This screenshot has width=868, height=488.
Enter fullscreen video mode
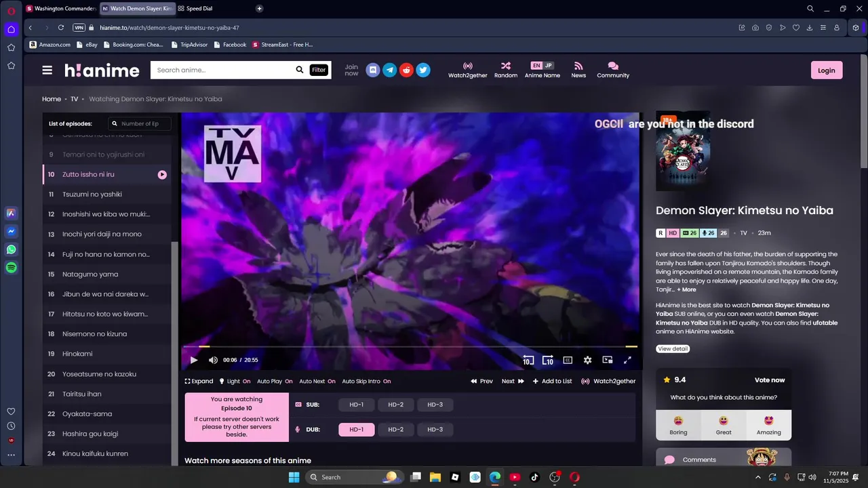pyautogui.click(x=627, y=360)
